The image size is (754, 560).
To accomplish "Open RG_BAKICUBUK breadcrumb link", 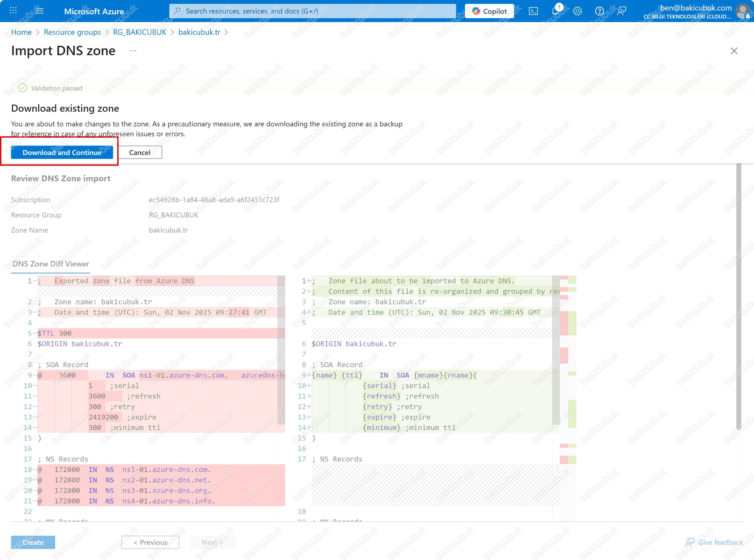I will 139,32.
